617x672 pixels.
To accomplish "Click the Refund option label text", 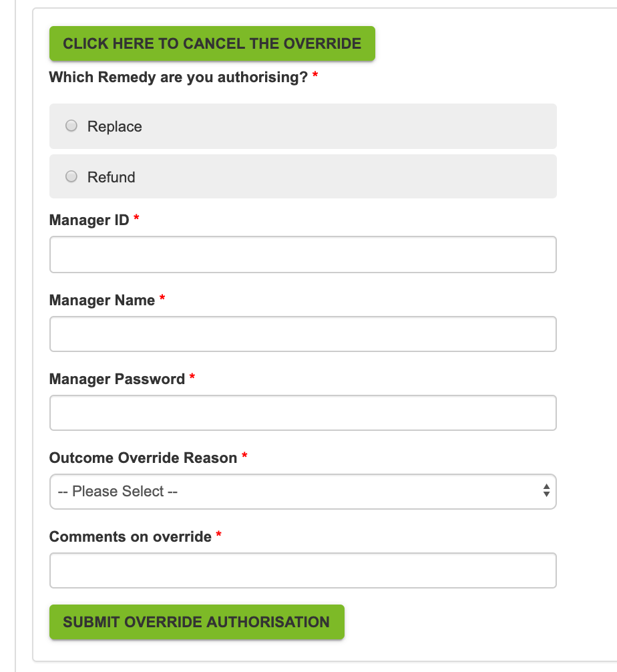I will (x=111, y=177).
